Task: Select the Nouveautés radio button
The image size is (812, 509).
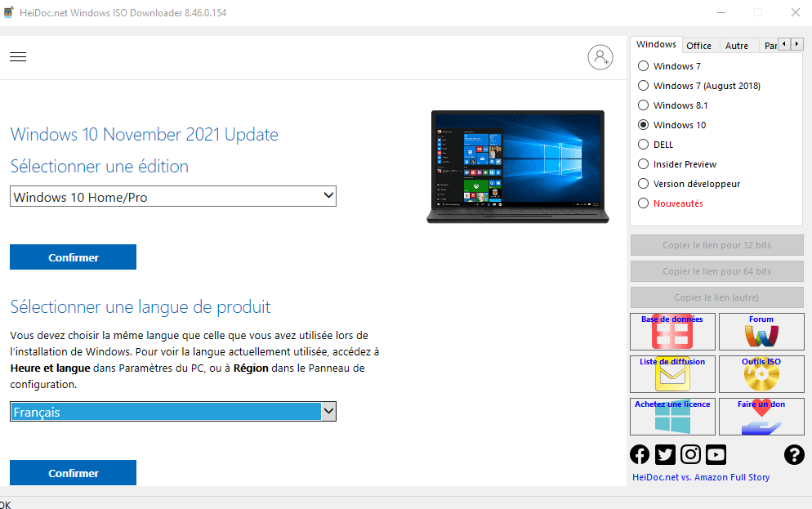Action: 643,203
